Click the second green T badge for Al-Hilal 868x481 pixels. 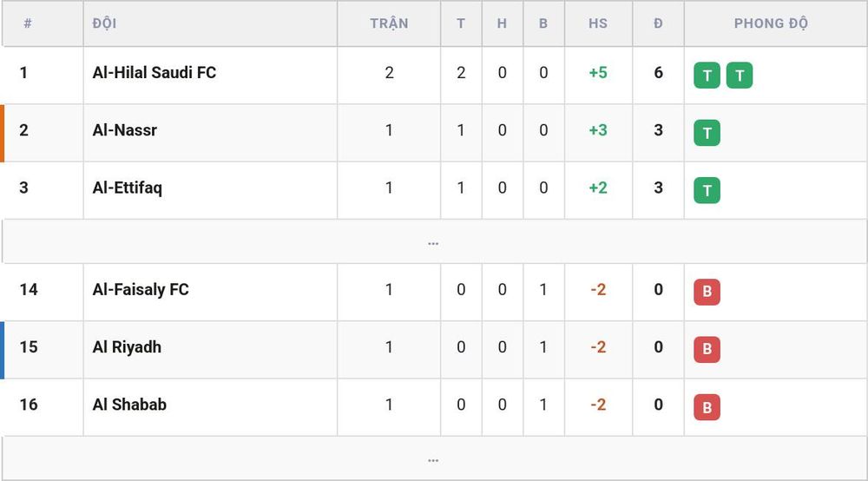click(x=740, y=76)
